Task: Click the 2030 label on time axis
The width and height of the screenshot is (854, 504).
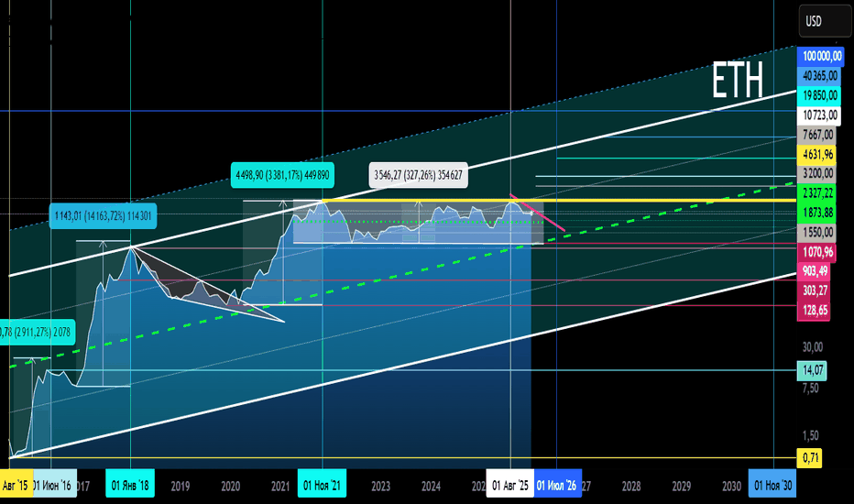Action: [731, 486]
